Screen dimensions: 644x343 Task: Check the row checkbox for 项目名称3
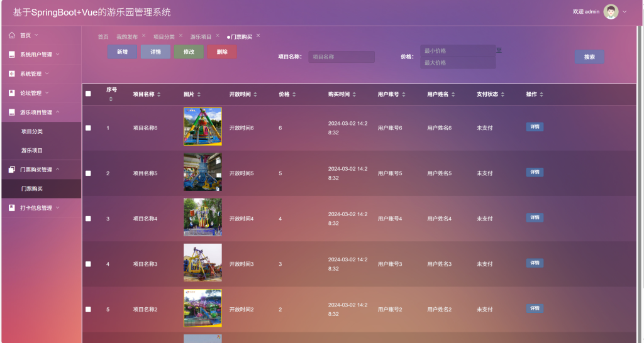pos(88,264)
